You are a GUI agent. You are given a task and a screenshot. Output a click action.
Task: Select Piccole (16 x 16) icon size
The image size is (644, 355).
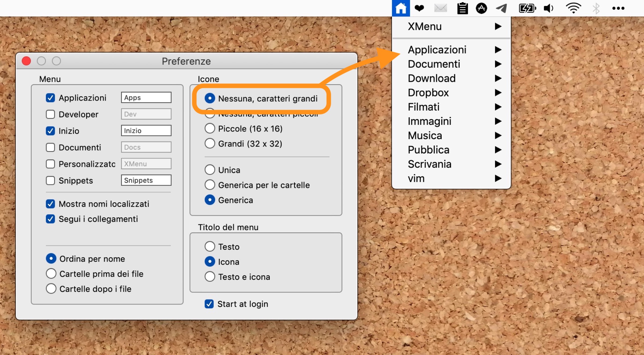(x=210, y=129)
